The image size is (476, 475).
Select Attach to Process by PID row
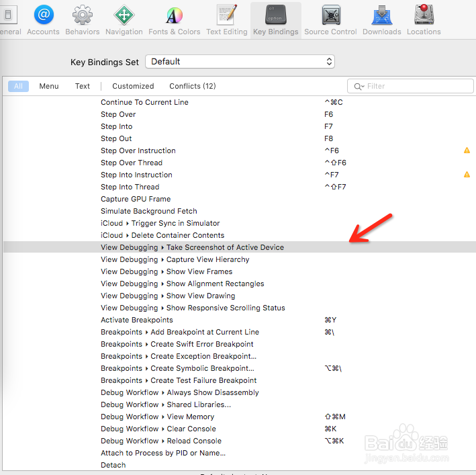point(239,453)
